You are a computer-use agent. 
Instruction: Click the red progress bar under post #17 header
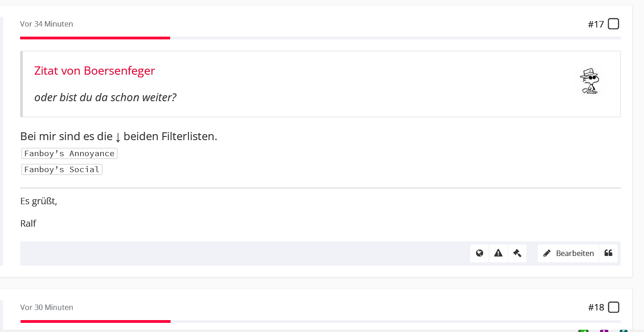tap(95, 38)
